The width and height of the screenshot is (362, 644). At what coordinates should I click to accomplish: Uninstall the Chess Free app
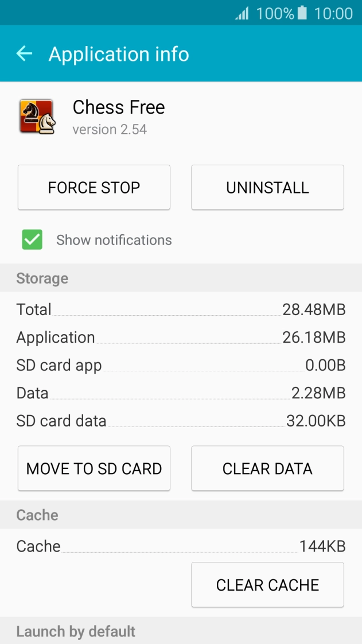coord(267,187)
